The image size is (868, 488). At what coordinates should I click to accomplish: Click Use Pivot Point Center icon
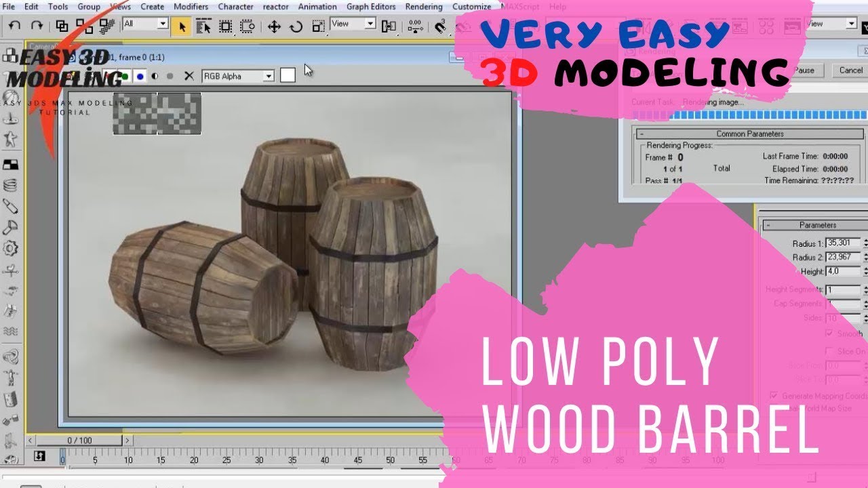coord(389,26)
